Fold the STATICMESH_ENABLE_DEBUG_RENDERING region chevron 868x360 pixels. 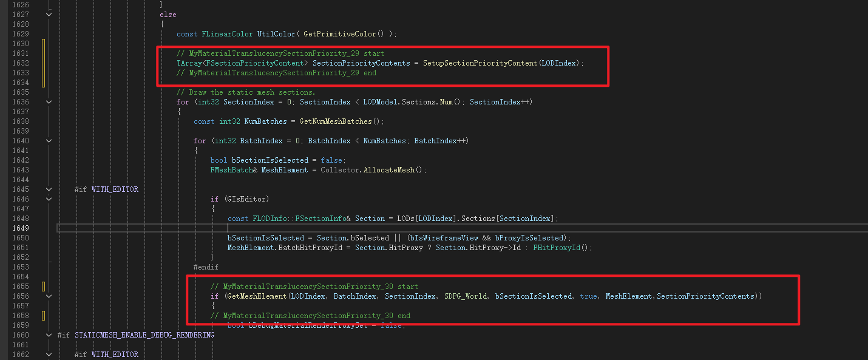click(49, 335)
